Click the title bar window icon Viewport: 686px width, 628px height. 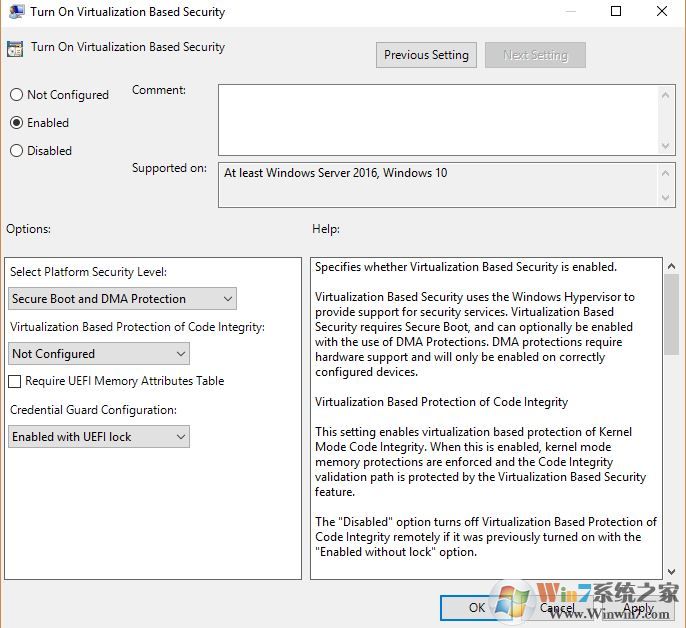(17, 11)
